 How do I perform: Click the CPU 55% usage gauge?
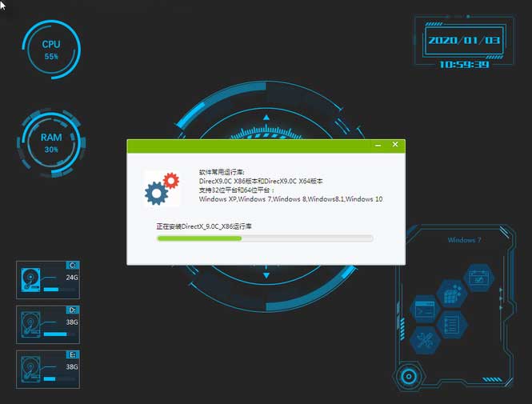point(51,50)
